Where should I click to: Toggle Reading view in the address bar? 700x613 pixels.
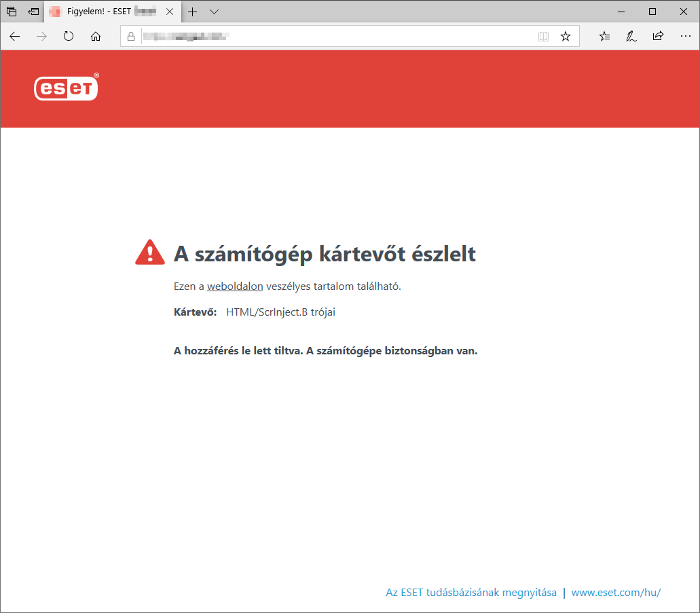pyautogui.click(x=543, y=36)
